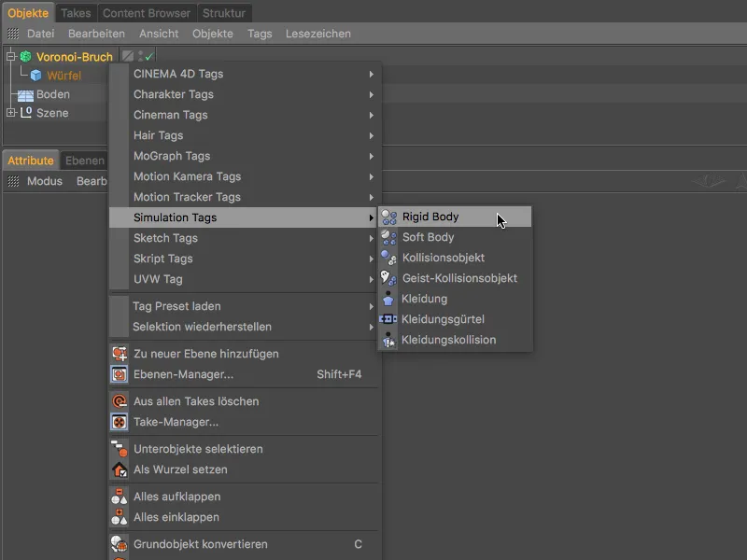Click the Aus allen Takes löschen icon

120,401
